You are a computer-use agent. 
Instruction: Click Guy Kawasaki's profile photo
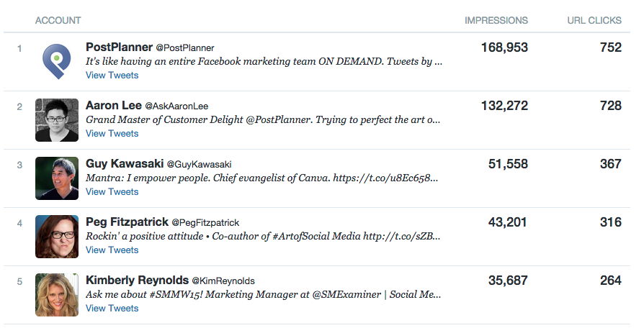point(57,178)
